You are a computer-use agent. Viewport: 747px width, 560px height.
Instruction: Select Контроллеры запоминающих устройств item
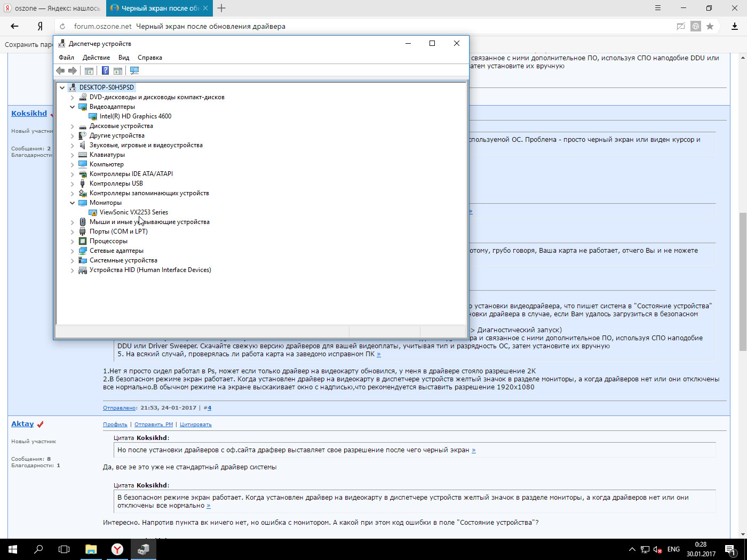tap(149, 193)
